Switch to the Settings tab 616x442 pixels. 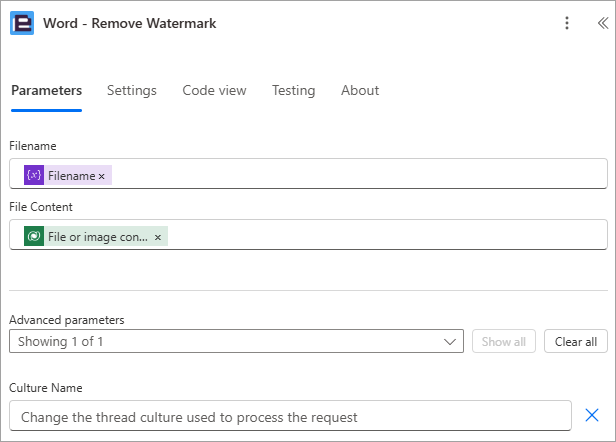(x=132, y=90)
